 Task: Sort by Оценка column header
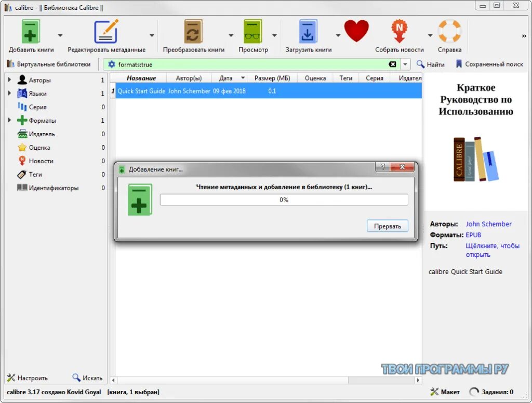(x=315, y=78)
